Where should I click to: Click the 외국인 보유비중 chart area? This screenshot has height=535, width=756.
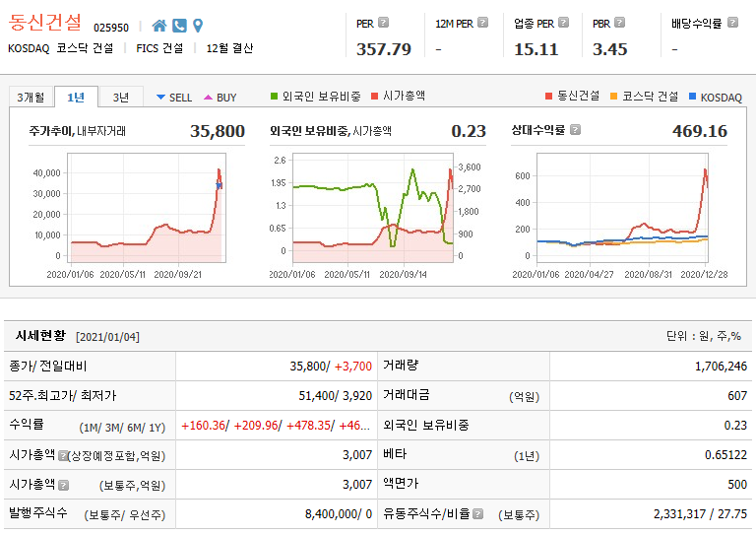[x=373, y=208]
